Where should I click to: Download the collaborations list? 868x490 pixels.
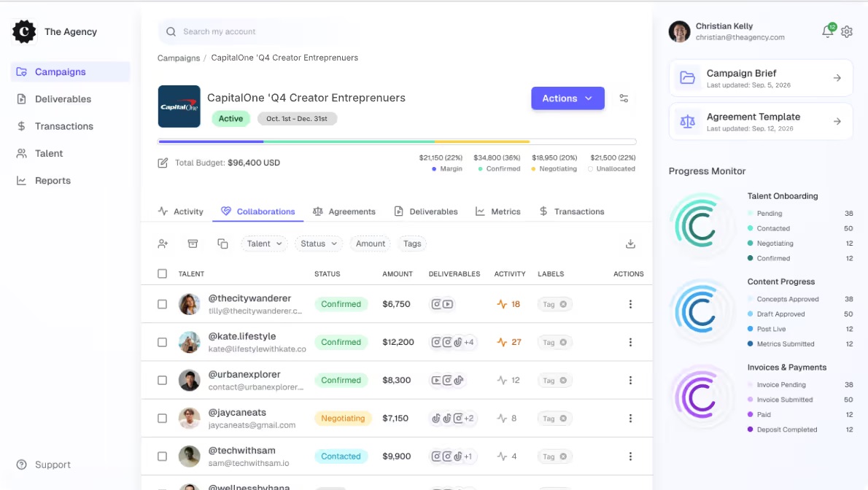630,244
